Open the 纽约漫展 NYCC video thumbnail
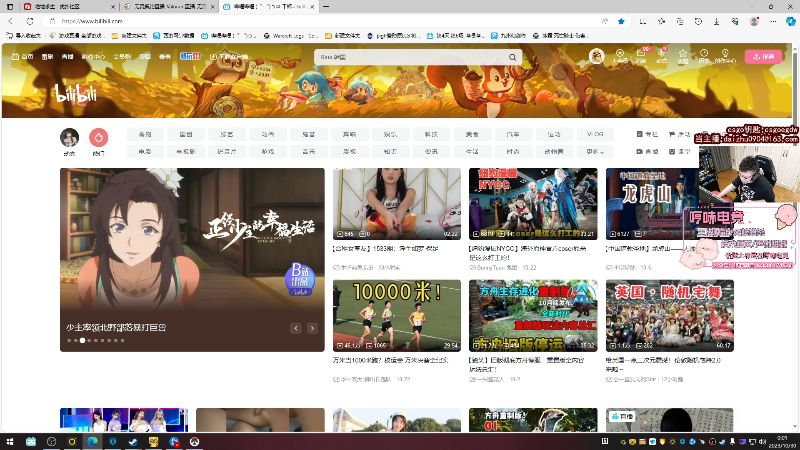800x450 pixels. 533,204
